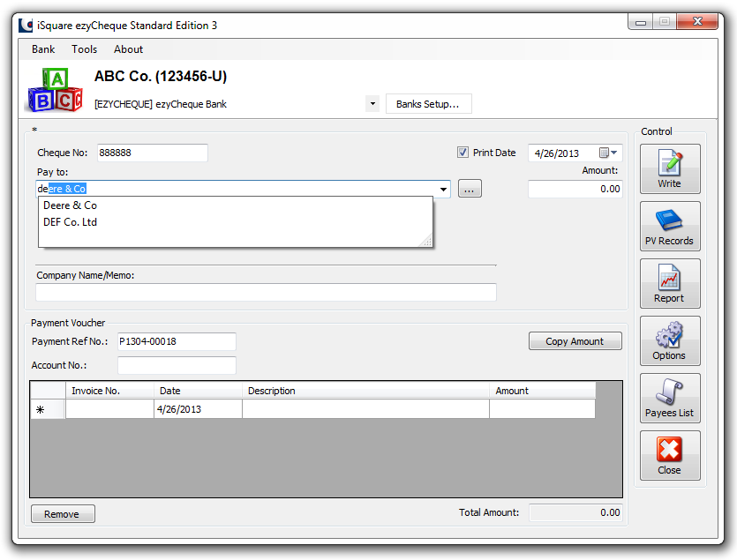Open Payees List scroll icon
This screenshot has height=560, width=737.
[670, 399]
